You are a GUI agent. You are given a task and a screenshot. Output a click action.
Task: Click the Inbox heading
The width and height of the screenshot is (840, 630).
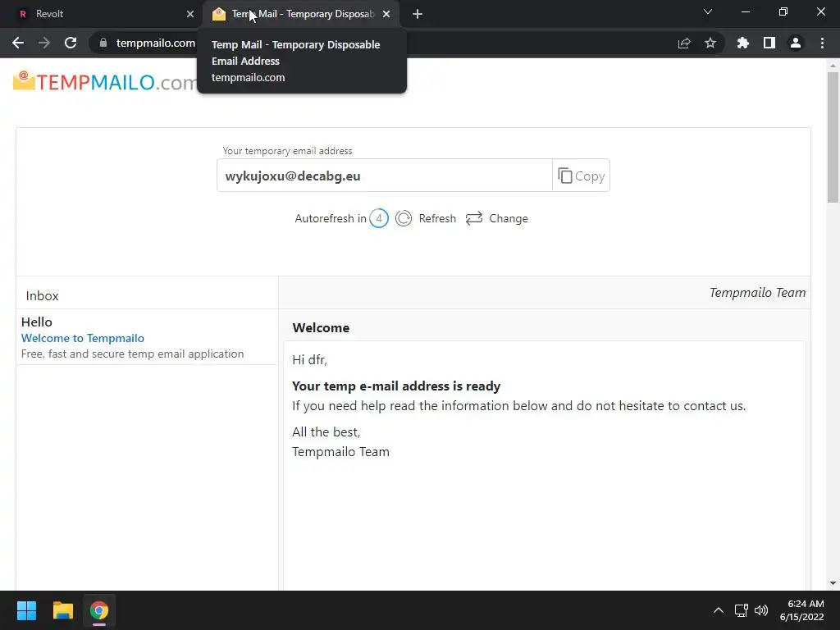pos(42,295)
